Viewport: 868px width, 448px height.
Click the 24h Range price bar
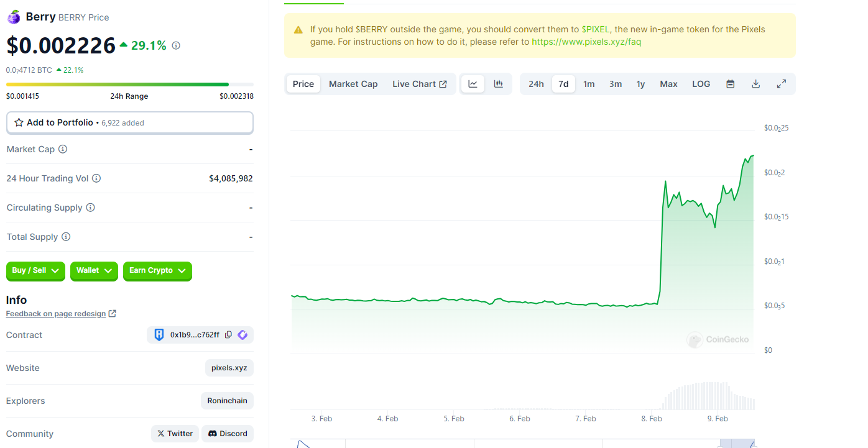129,85
